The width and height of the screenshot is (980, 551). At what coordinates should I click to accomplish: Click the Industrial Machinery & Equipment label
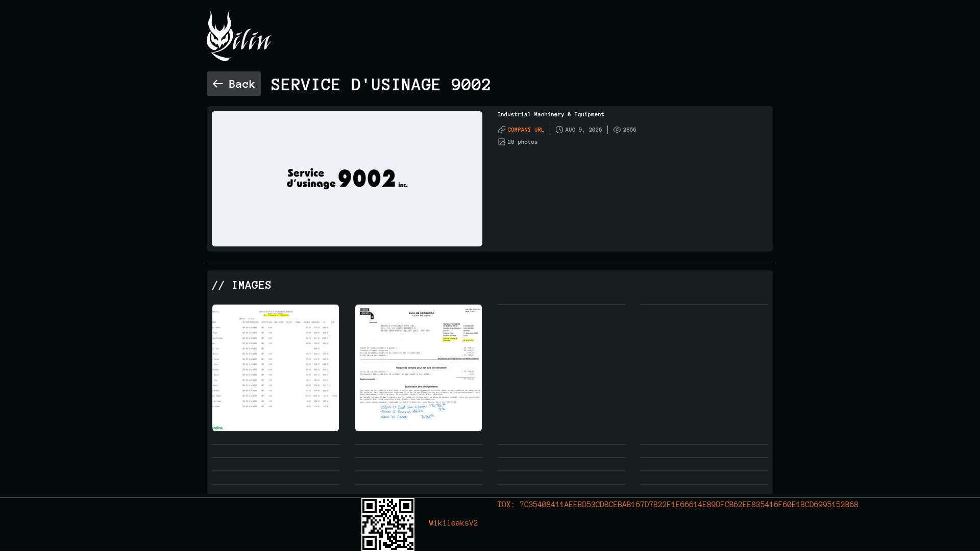tap(551, 114)
